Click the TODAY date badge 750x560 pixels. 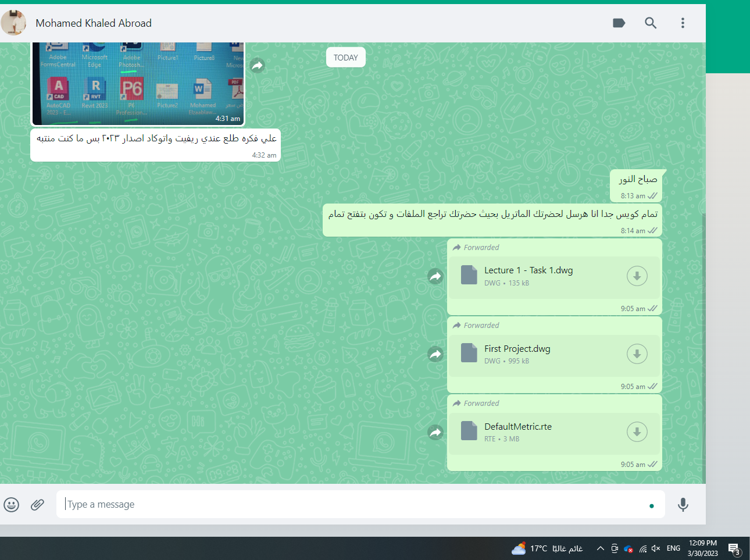click(346, 58)
